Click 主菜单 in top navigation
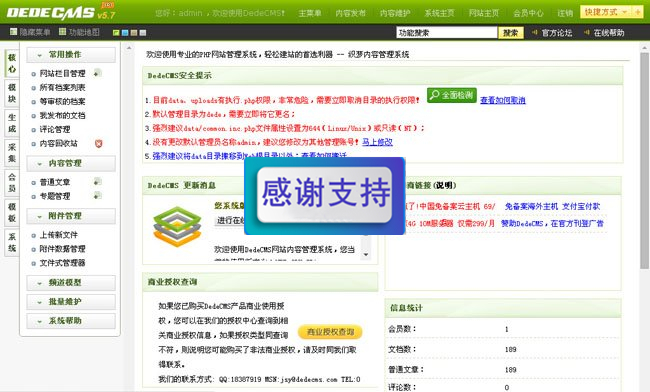Image resolution: width=650 pixels, height=392 pixels. (310, 13)
